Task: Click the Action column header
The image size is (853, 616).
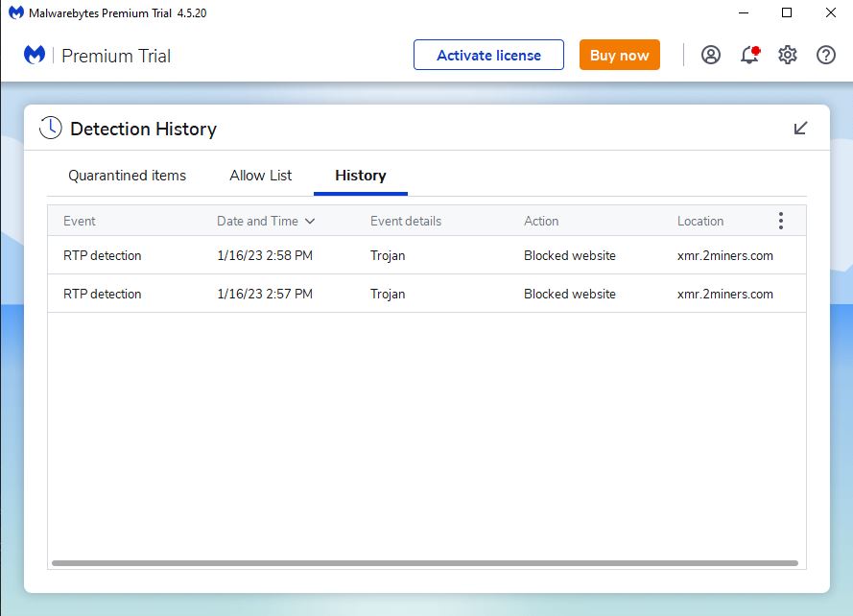Action: pos(541,221)
